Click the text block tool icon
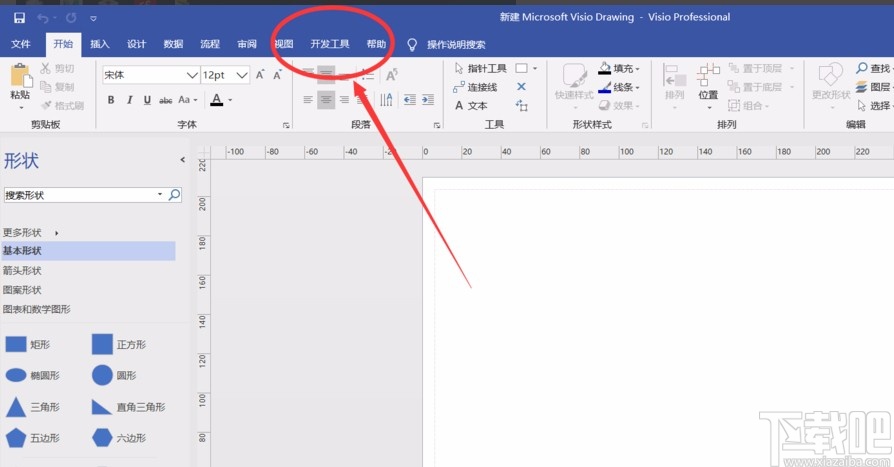This screenshot has width=894, height=467. (522, 105)
